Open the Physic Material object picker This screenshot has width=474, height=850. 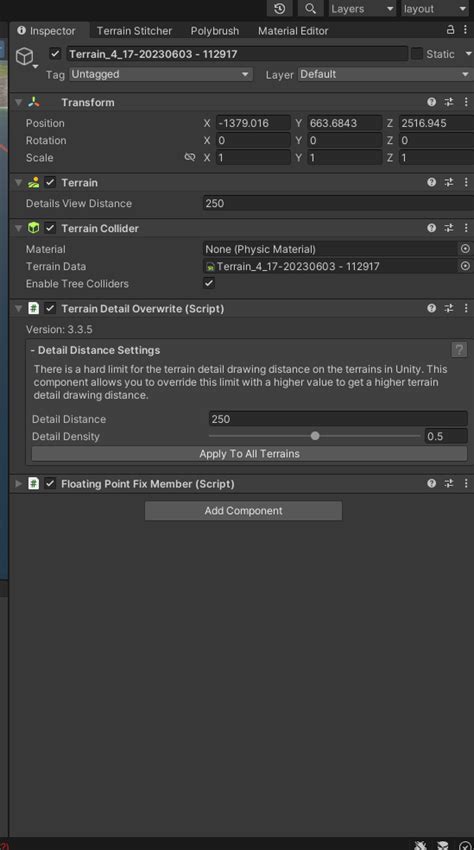[465, 249]
